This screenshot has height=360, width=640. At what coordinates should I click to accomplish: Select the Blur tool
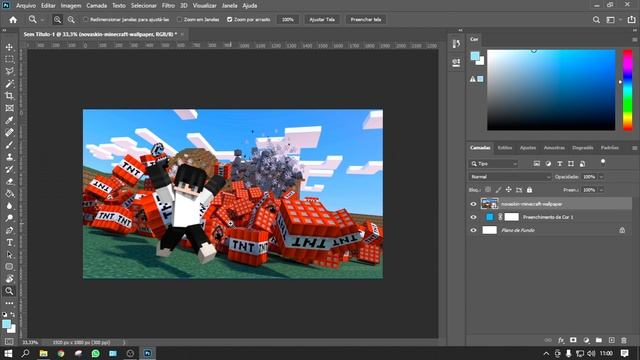click(x=9, y=206)
